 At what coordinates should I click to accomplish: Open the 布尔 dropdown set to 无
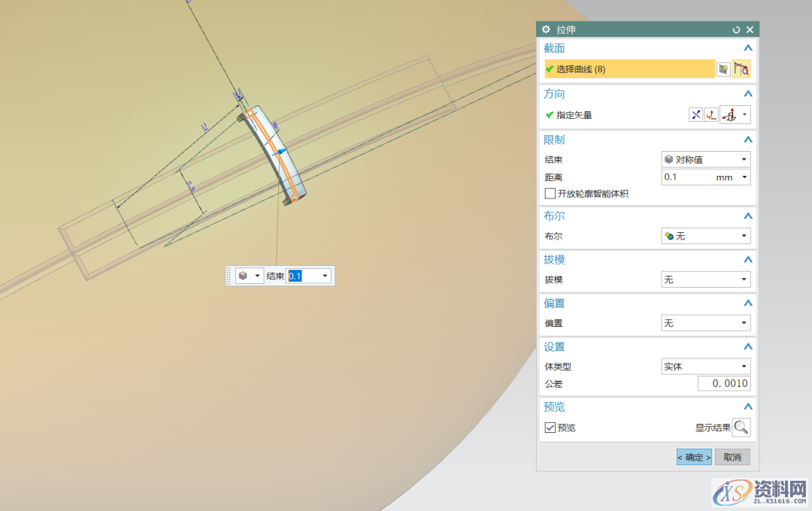705,236
